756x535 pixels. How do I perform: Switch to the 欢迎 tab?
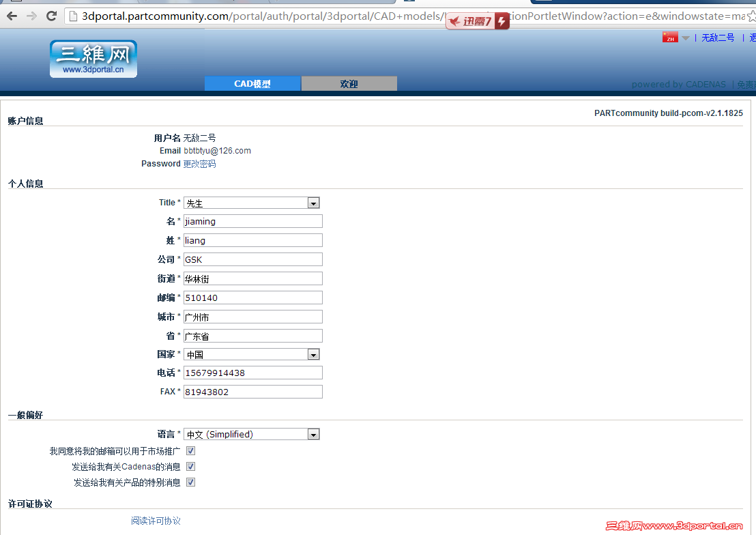coord(349,83)
